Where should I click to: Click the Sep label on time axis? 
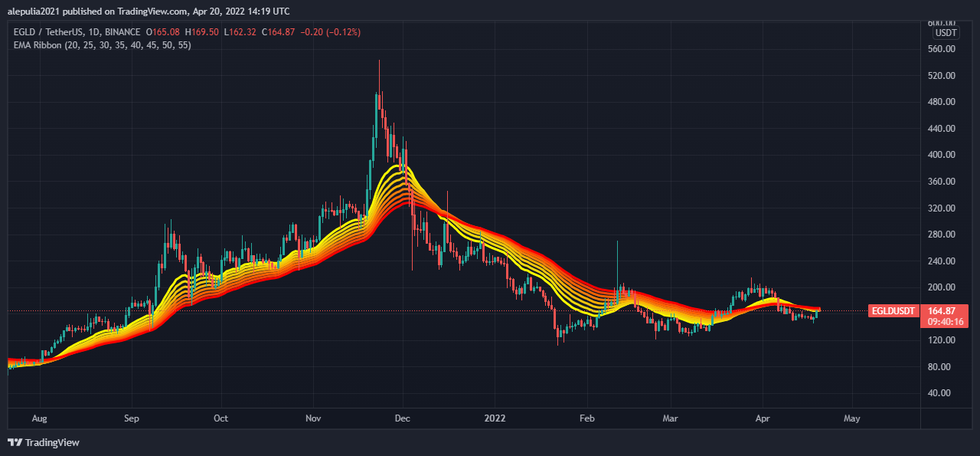coord(132,419)
